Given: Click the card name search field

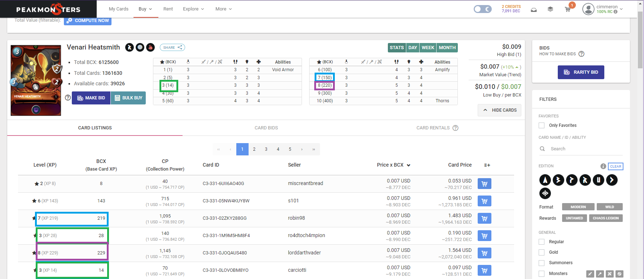Looking at the screenshot, I should (x=581, y=149).
